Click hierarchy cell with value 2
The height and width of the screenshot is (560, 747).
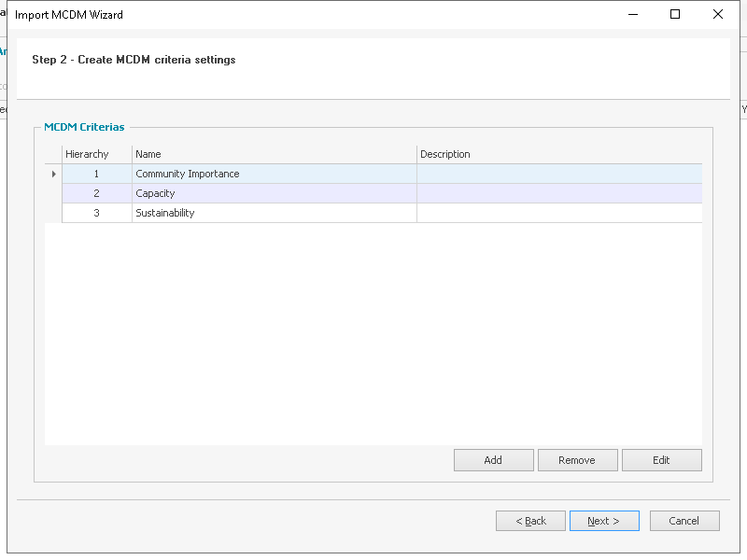click(x=97, y=193)
